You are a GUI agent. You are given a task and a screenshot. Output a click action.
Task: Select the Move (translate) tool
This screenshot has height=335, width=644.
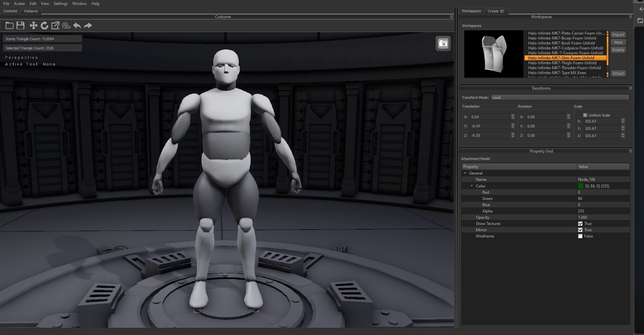33,25
